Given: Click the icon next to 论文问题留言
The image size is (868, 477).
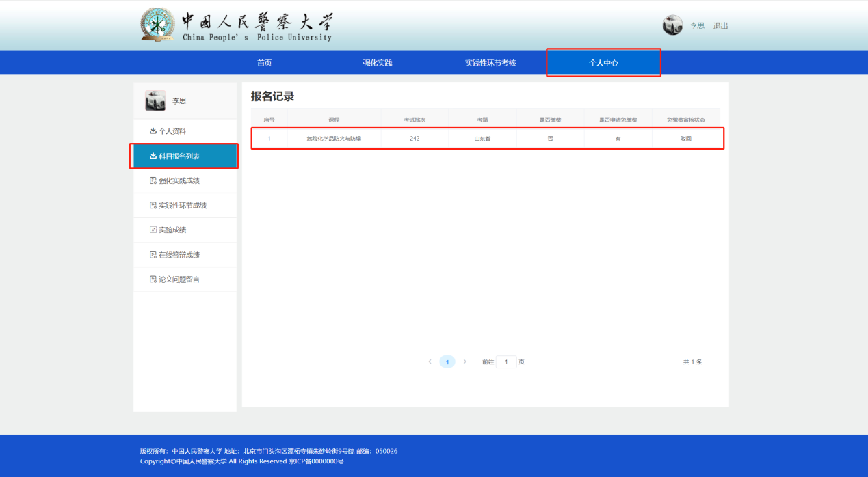Looking at the screenshot, I should (153, 280).
